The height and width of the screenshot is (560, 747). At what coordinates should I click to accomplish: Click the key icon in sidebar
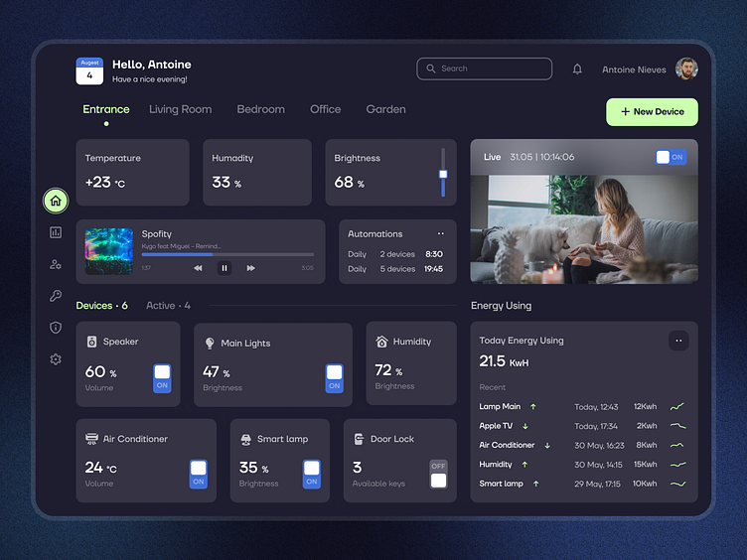pyautogui.click(x=56, y=296)
